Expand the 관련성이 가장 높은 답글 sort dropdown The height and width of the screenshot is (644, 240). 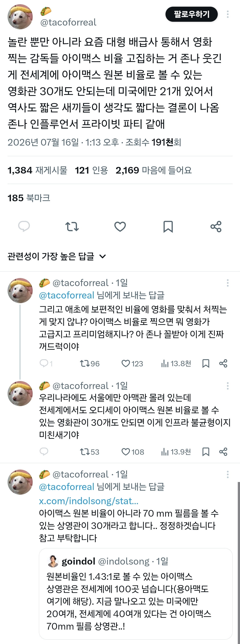[x=57, y=256]
